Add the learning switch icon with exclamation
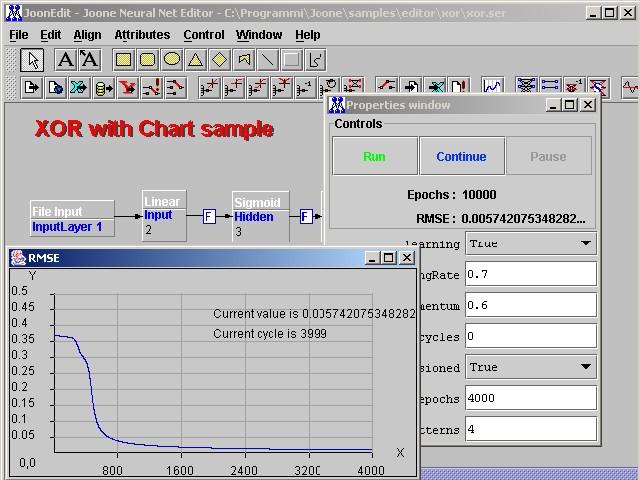Viewport: 640px width, 480px height. pos(151,87)
